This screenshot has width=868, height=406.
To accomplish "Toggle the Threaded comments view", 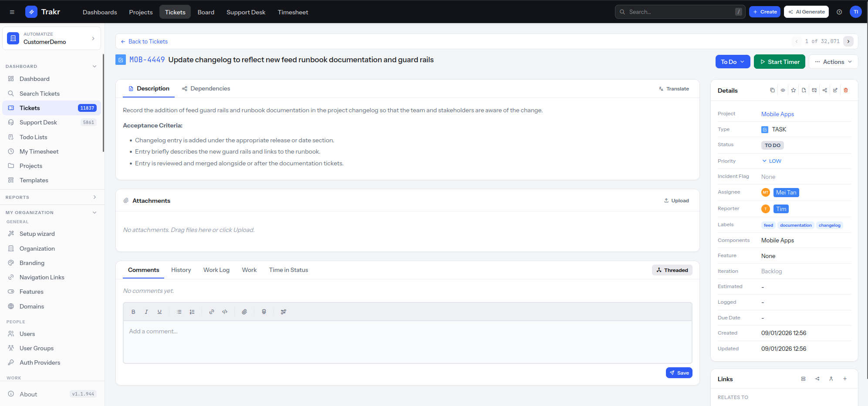I will [x=672, y=270].
